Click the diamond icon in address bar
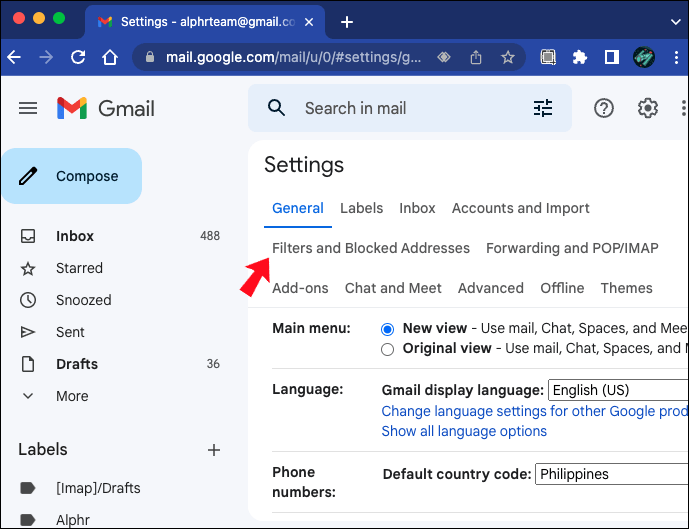The width and height of the screenshot is (689, 529). (x=444, y=57)
